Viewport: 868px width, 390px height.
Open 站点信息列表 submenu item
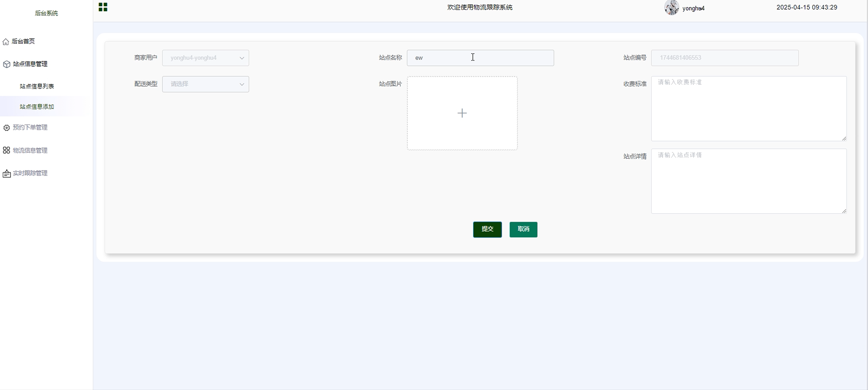pos(37,86)
